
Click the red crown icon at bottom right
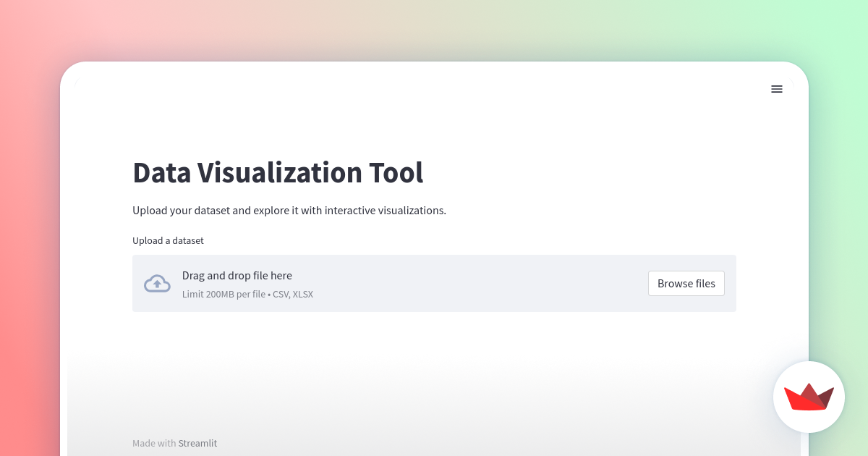pos(809,397)
